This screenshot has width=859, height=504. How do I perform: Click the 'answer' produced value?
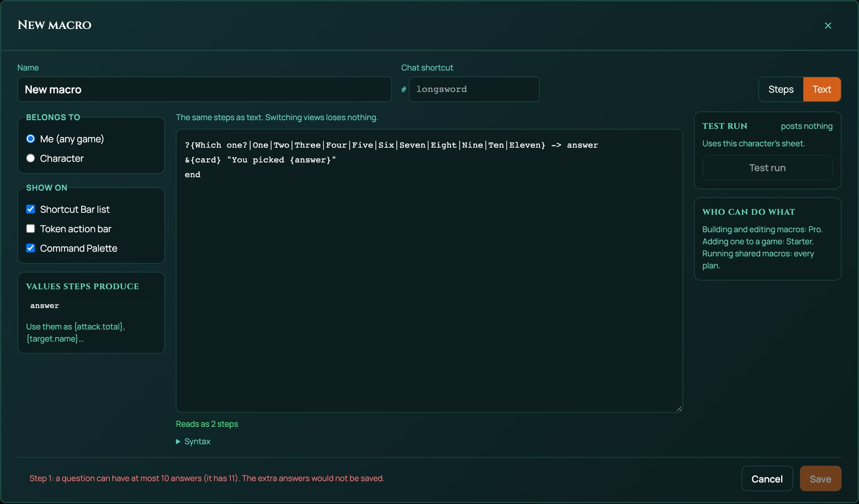tap(45, 305)
